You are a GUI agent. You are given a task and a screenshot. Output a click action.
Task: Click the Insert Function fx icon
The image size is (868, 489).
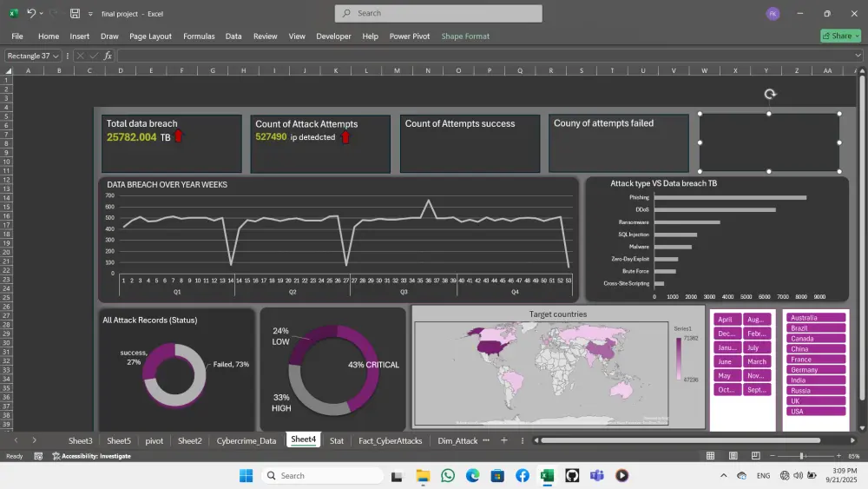(108, 56)
